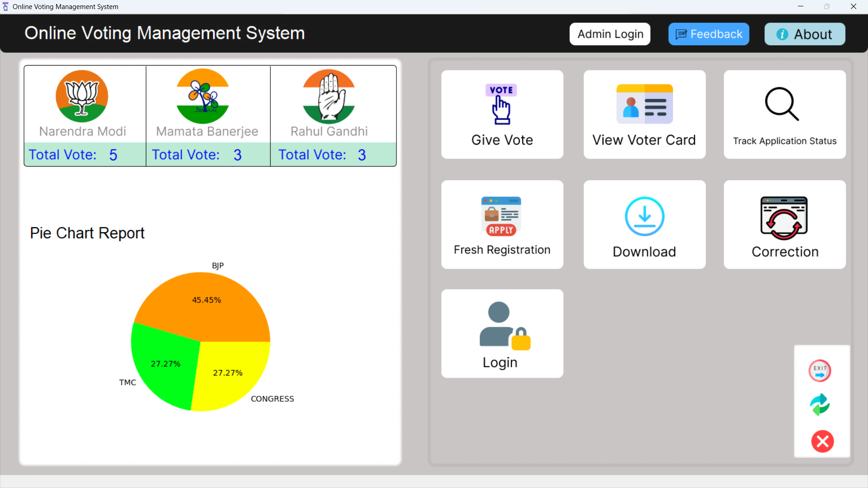Select the Pie Chart Report heading
This screenshot has width=868, height=488.
pos(87,233)
